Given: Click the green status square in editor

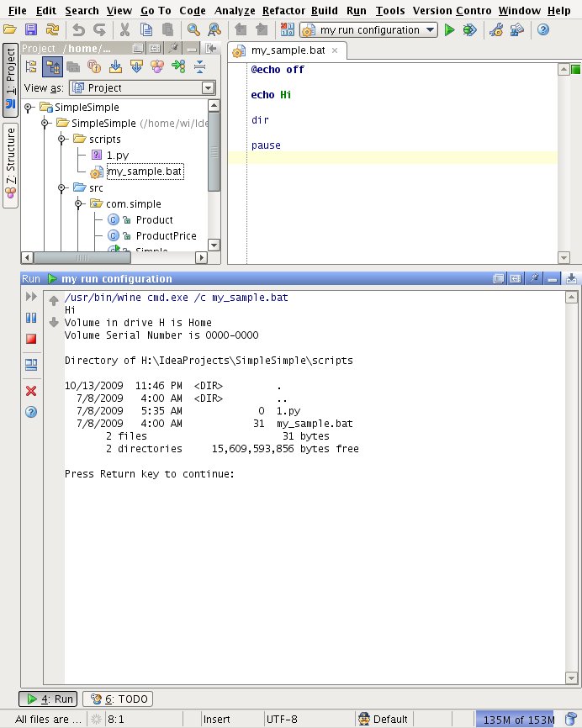Looking at the screenshot, I should tap(575, 70).
